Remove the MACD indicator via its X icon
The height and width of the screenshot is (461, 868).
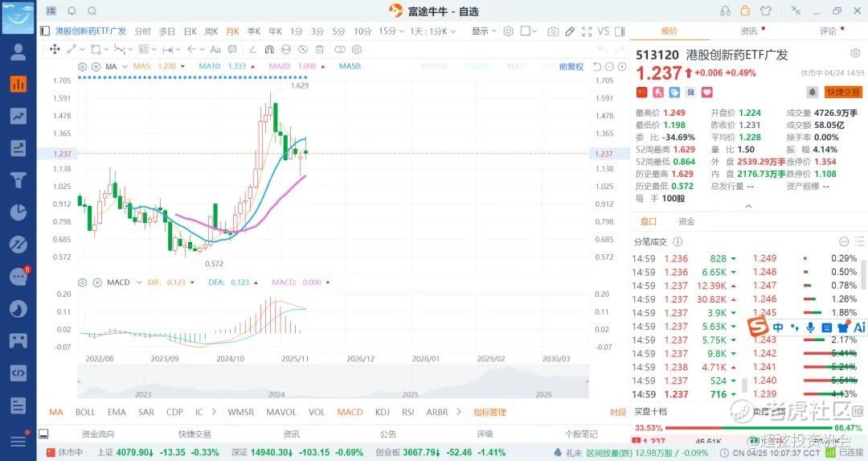click(x=96, y=282)
